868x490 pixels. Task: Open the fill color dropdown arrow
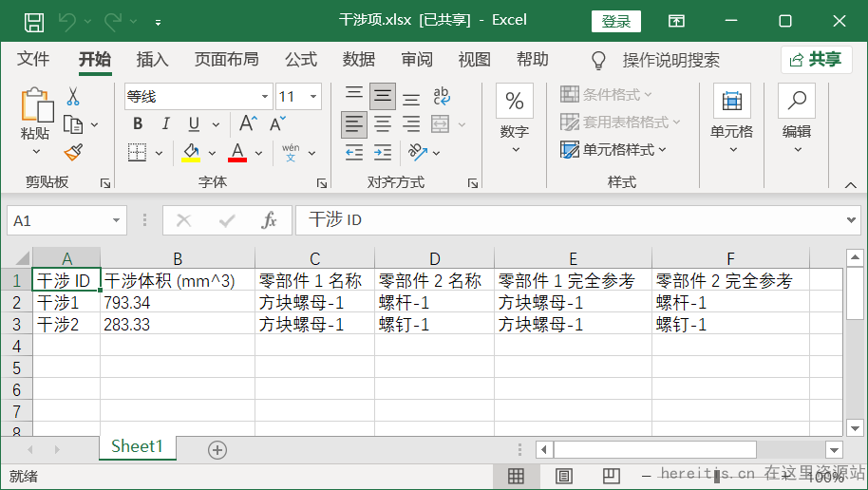[212, 153]
